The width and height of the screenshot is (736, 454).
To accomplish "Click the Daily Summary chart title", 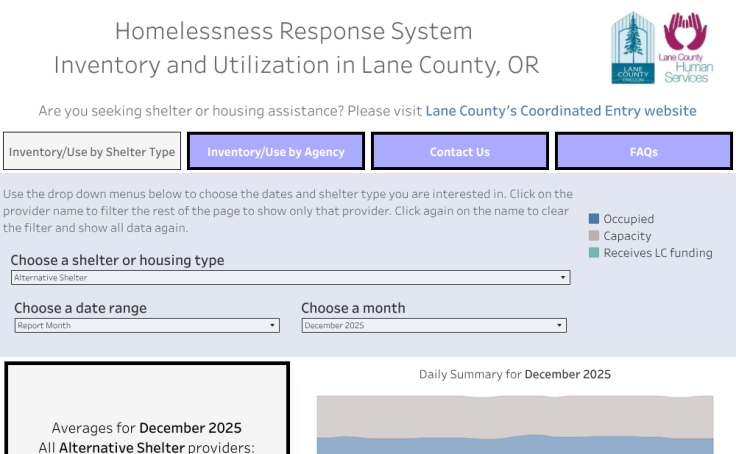I will coord(515,374).
